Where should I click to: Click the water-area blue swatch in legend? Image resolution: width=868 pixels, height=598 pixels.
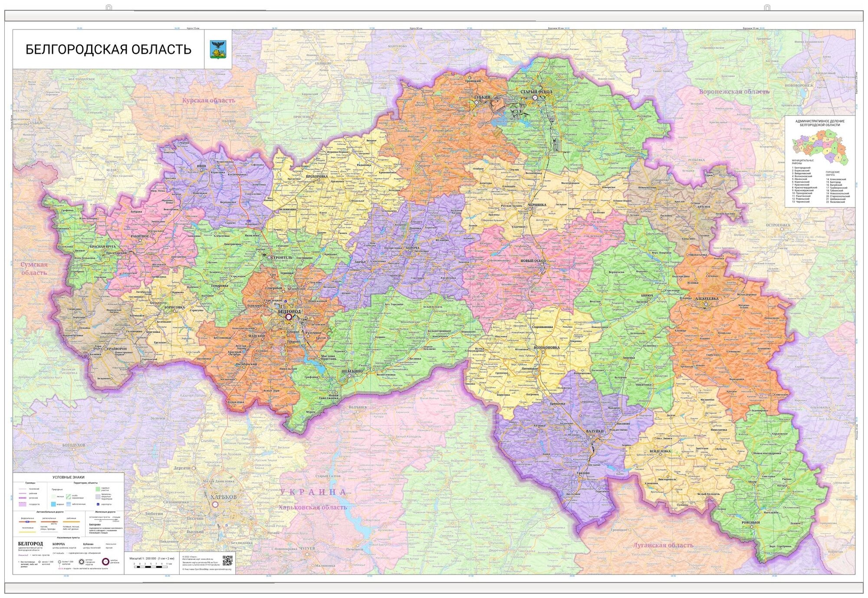coord(53,504)
